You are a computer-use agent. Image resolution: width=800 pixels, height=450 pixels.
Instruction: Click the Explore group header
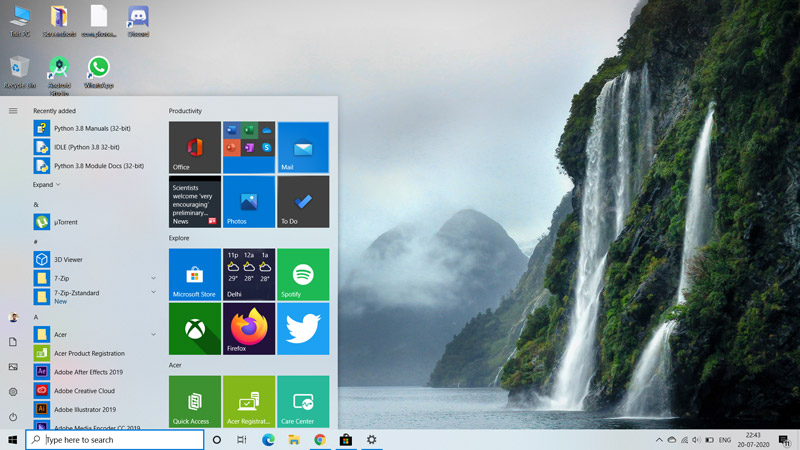(179, 238)
